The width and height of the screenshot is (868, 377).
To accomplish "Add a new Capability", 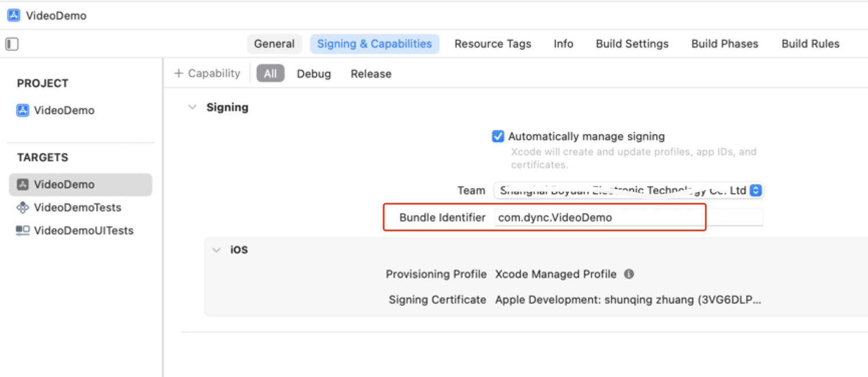I will click(x=207, y=74).
